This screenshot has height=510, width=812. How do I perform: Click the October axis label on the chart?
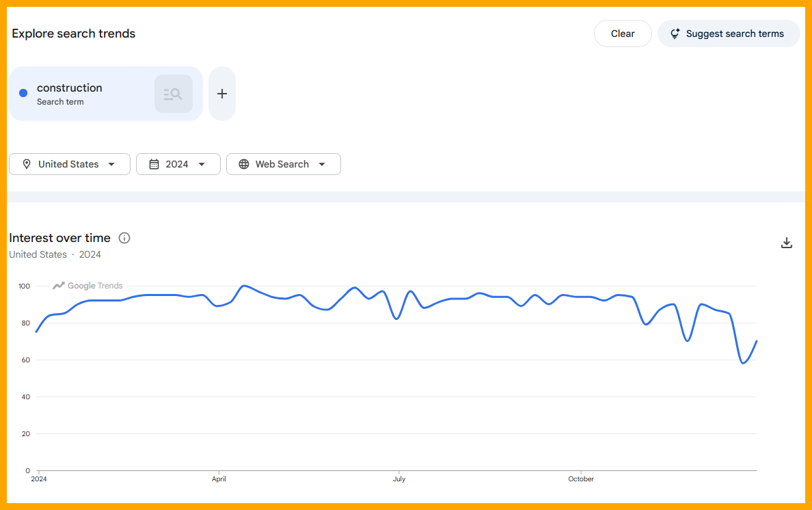click(580, 479)
